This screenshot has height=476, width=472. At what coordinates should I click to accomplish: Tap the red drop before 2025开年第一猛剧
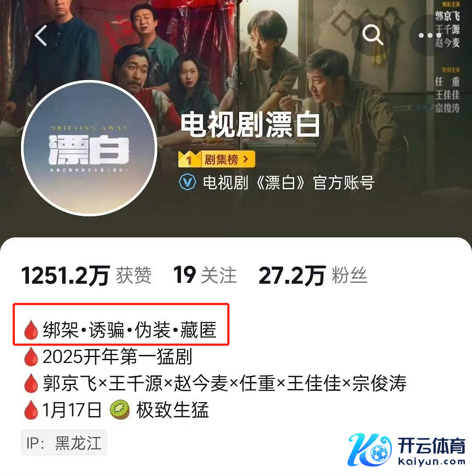(x=31, y=357)
